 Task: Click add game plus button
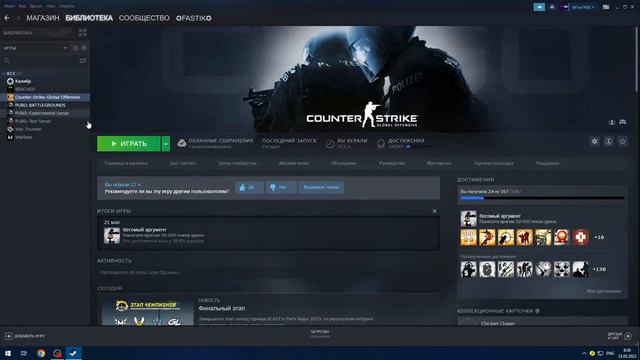click(9, 336)
